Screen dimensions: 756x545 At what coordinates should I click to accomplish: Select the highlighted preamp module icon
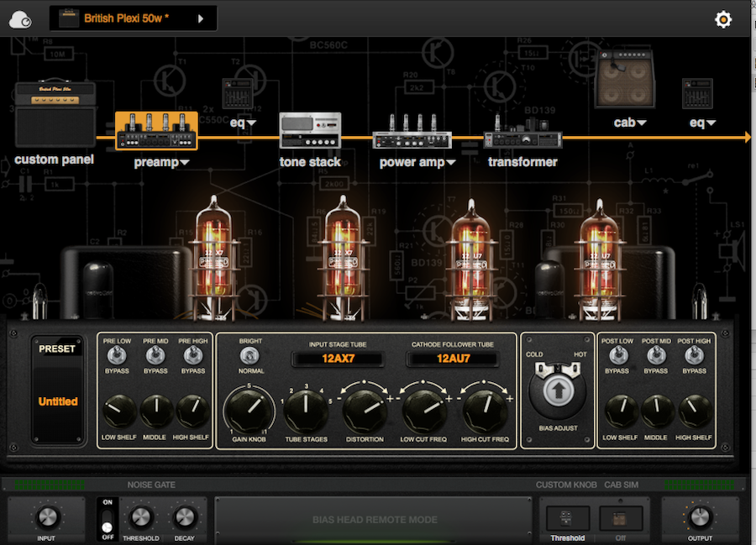[x=156, y=131]
